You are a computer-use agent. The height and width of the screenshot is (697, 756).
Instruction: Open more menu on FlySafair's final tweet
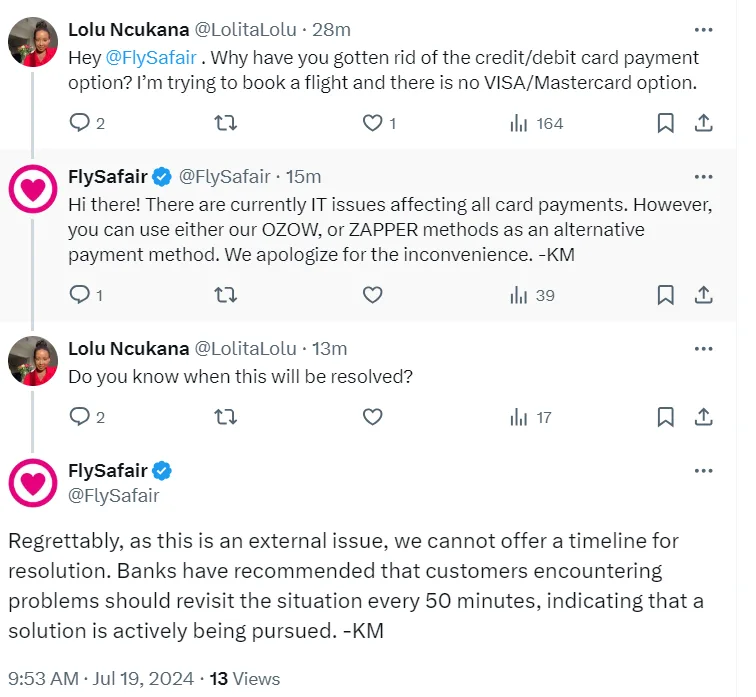coord(703,471)
